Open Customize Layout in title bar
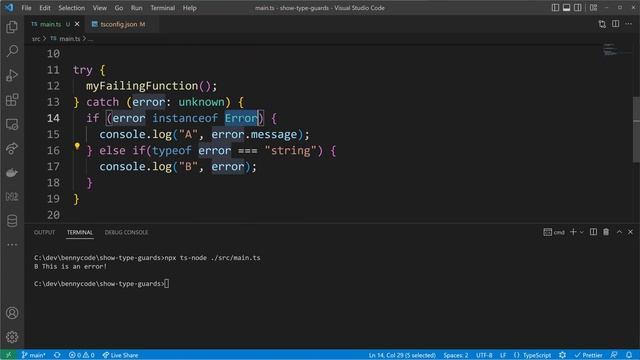 593,8
